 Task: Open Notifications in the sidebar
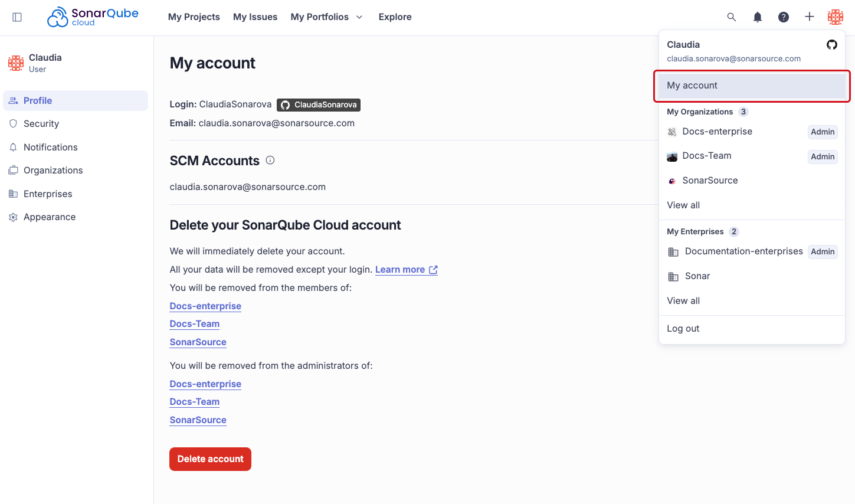[76, 148]
